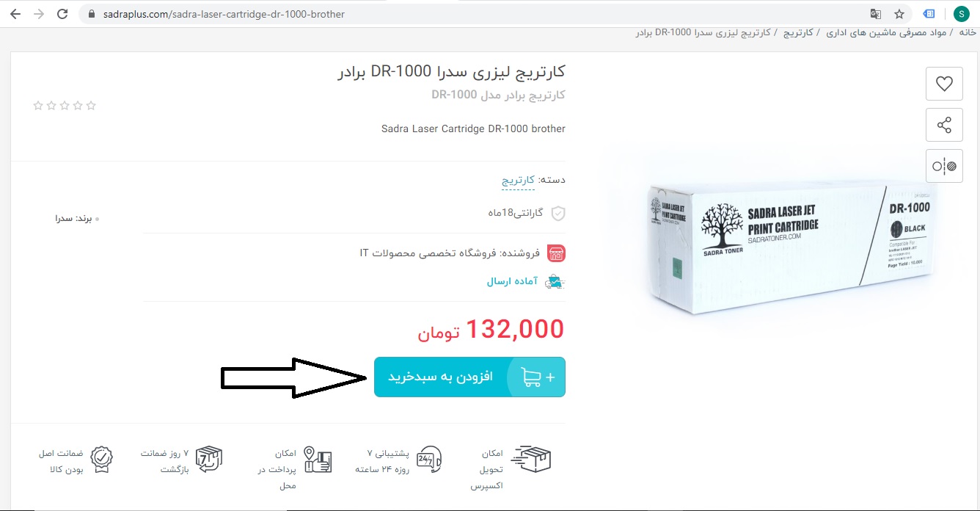Click the browser back arrow
The image size is (980, 511).
point(15,14)
